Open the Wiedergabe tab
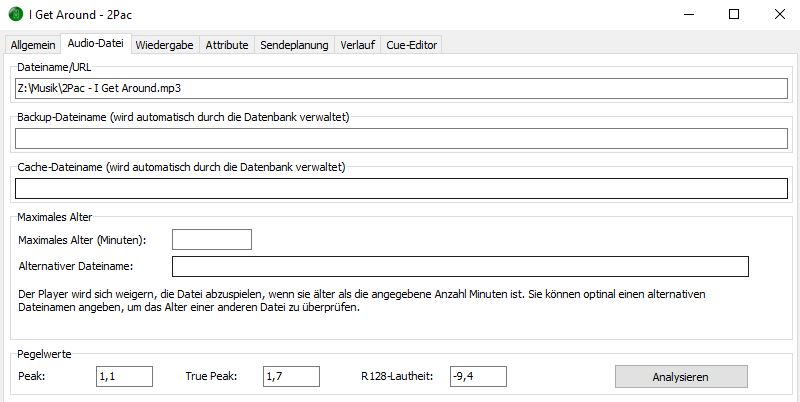800x402 pixels. pyautogui.click(x=165, y=45)
